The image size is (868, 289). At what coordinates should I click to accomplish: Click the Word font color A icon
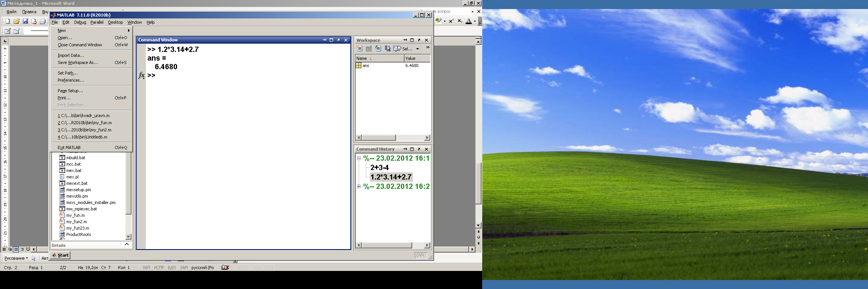tap(469, 21)
